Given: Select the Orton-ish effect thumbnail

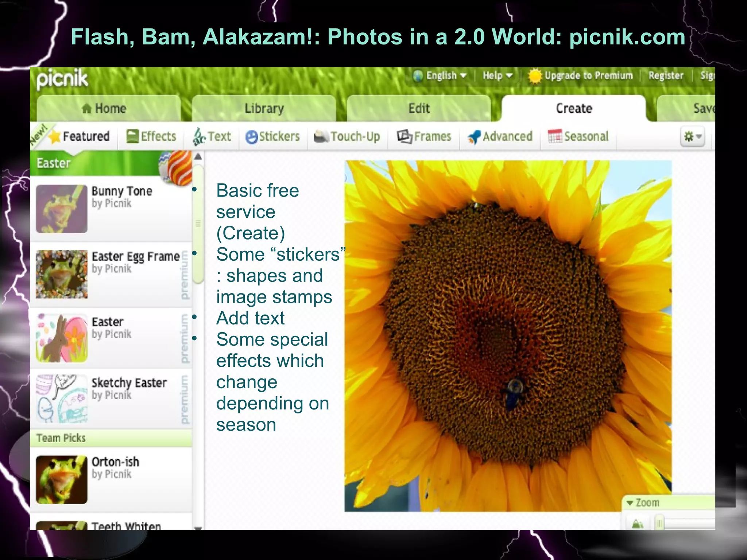Looking at the screenshot, I should 62,479.
